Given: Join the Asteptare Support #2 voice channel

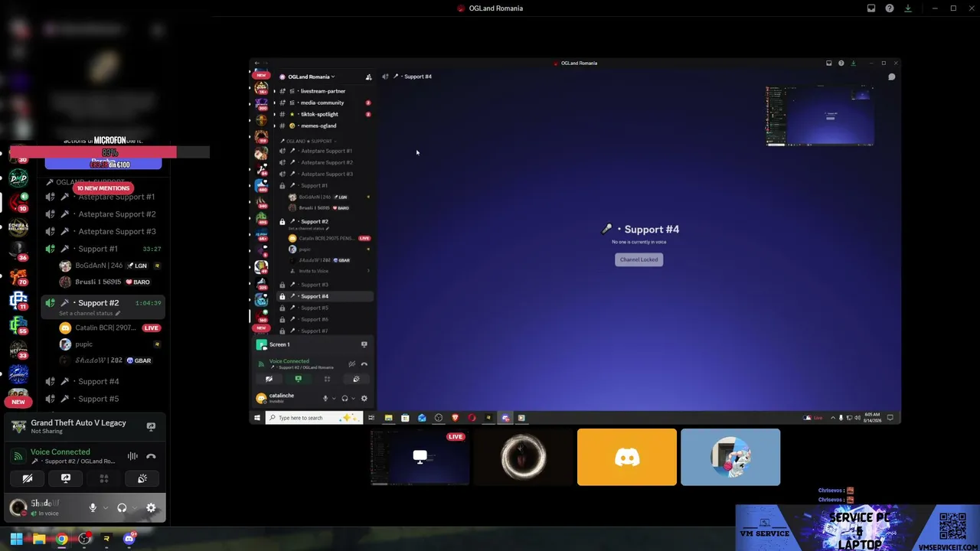Looking at the screenshot, I should click(103, 214).
